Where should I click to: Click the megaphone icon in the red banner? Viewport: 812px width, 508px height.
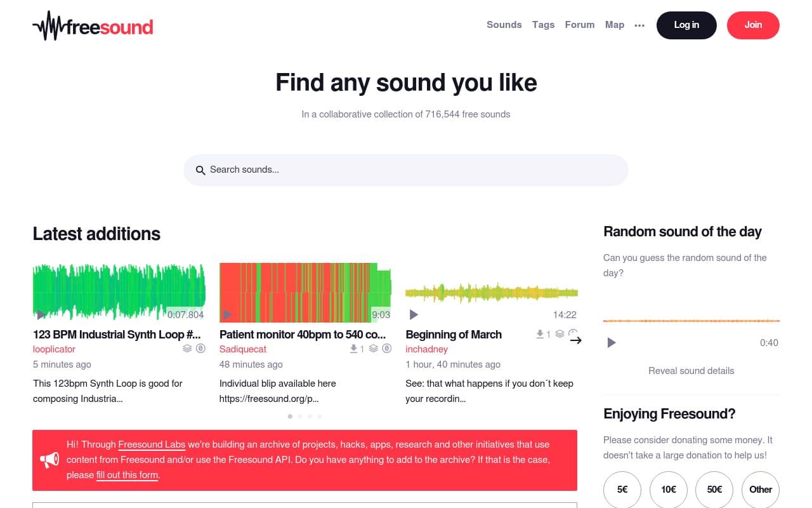point(50,460)
